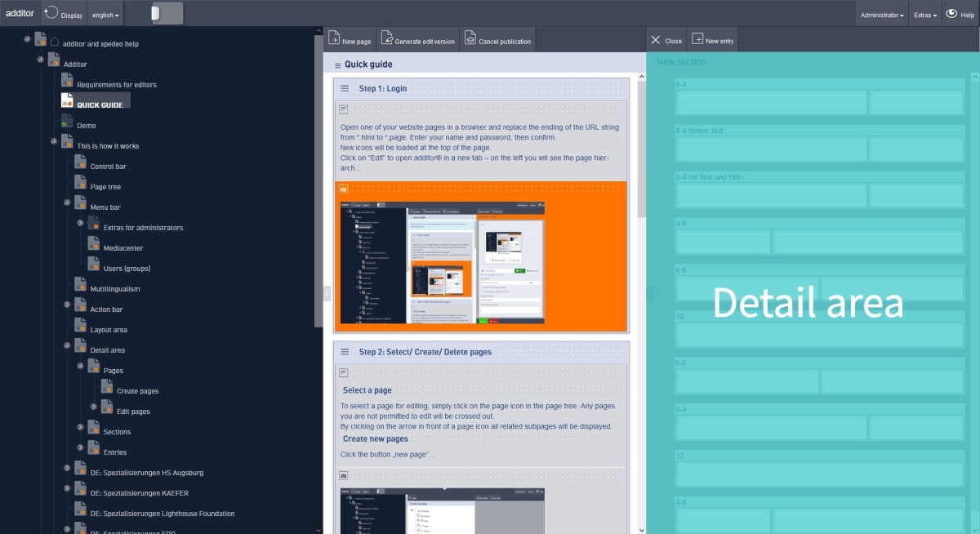Open the english language dropdown

105,15
